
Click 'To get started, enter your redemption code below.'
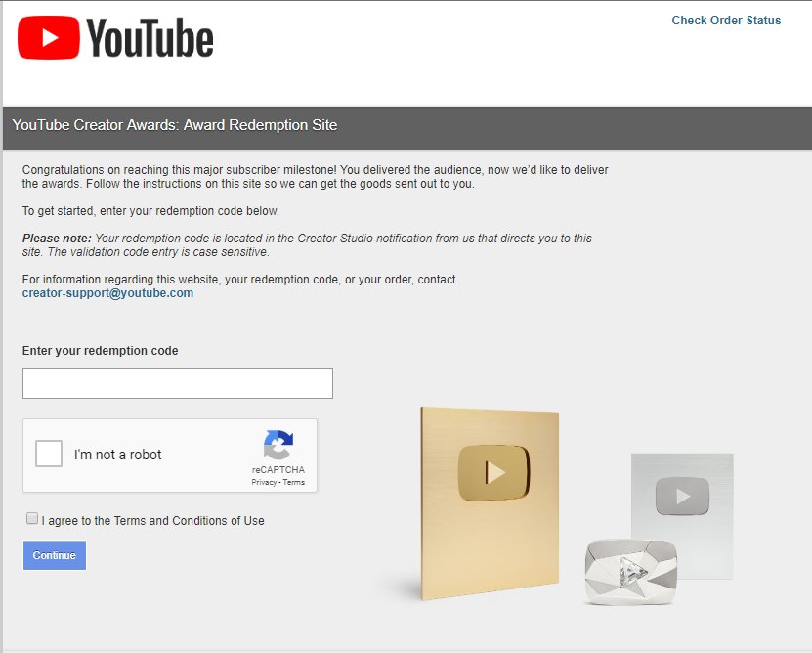click(x=150, y=211)
